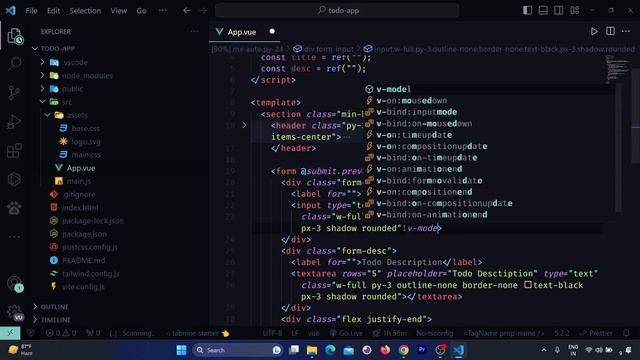Show additional views via activity bar ellipsis

[14, 236]
